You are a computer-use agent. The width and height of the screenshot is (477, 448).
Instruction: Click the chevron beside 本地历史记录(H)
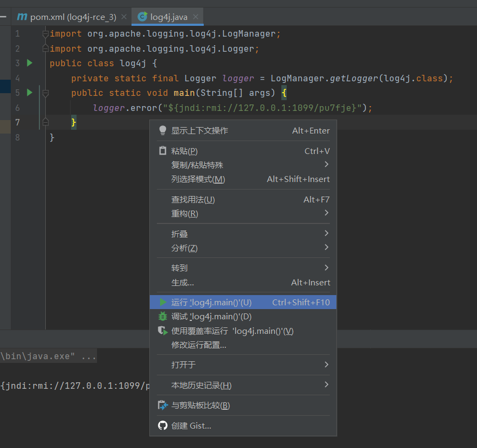pos(327,384)
